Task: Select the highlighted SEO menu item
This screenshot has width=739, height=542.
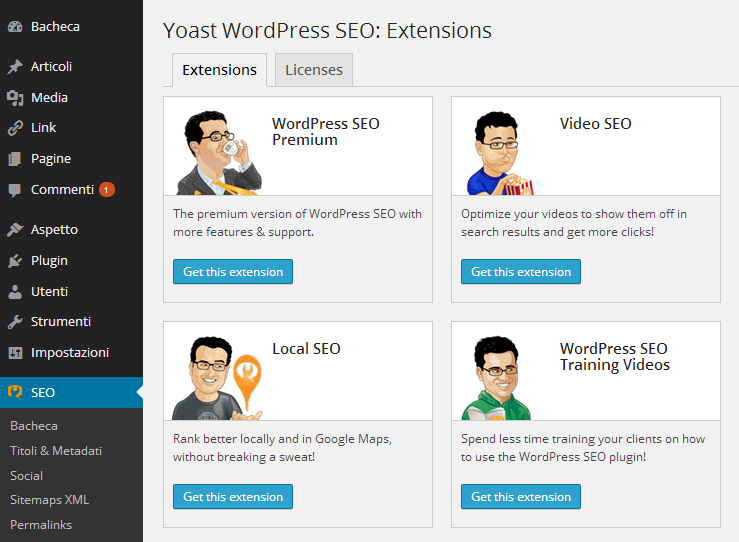Action: 71,392
